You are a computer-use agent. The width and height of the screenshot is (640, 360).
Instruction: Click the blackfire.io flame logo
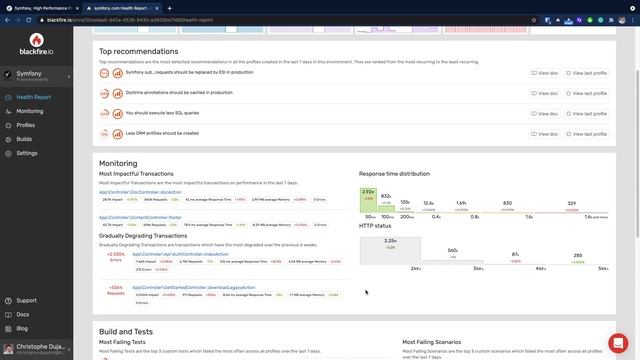[x=36, y=44]
